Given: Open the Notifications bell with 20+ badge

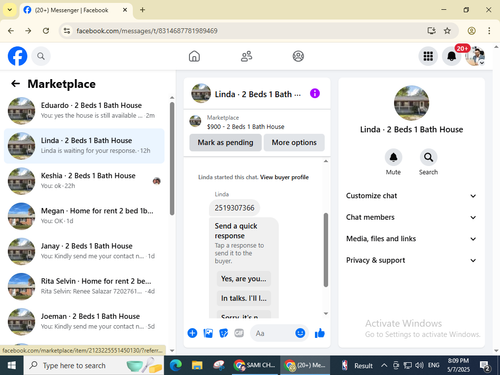Looking at the screenshot, I should (x=452, y=56).
